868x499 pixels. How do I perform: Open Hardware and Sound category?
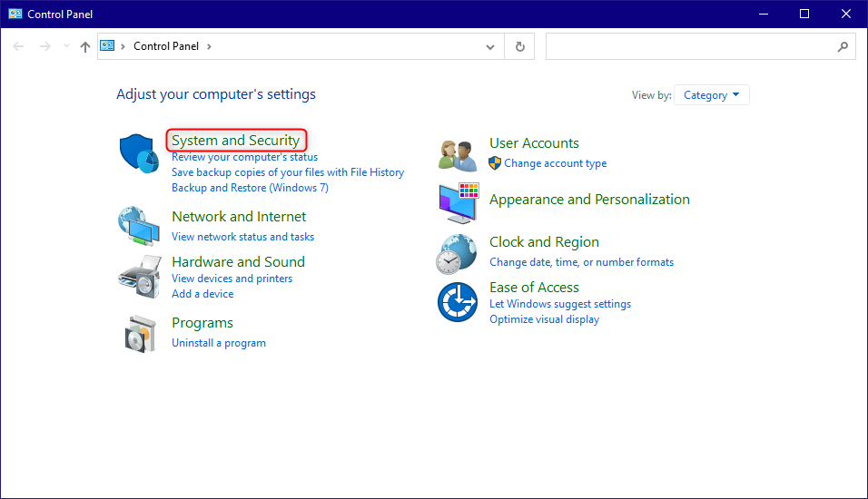(238, 261)
